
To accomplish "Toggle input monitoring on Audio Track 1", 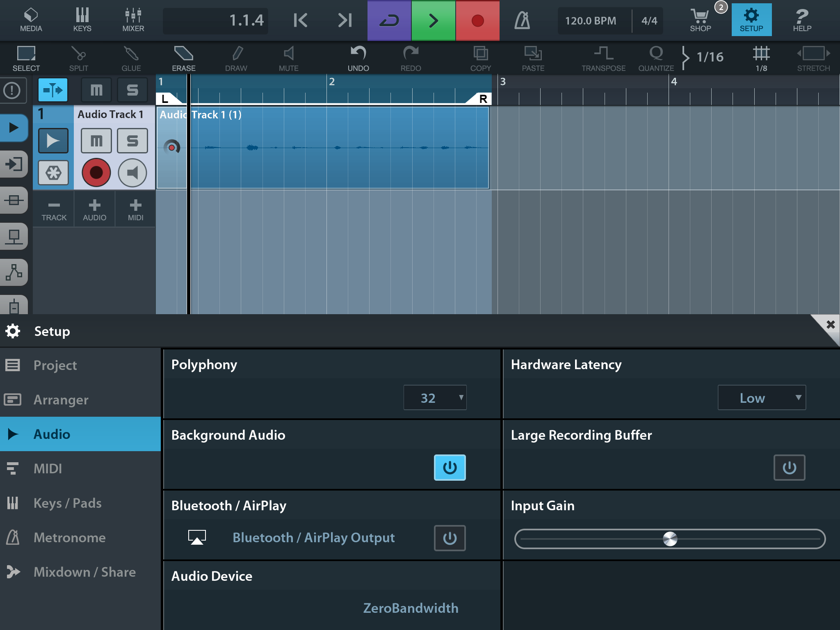I will [132, 173].
